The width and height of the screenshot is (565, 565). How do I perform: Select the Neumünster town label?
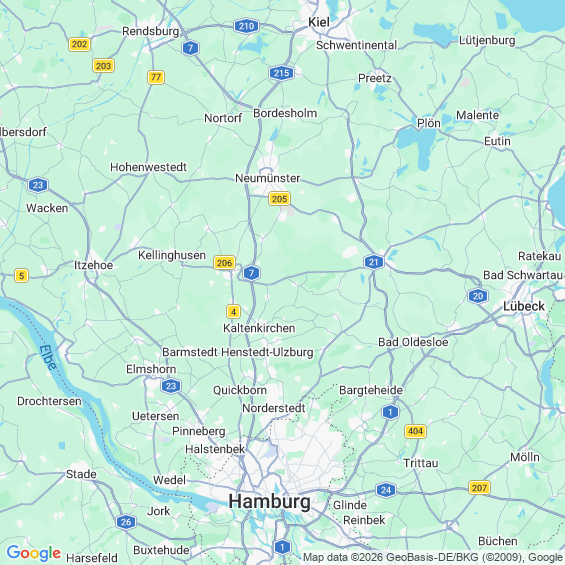tap(267, 178)
